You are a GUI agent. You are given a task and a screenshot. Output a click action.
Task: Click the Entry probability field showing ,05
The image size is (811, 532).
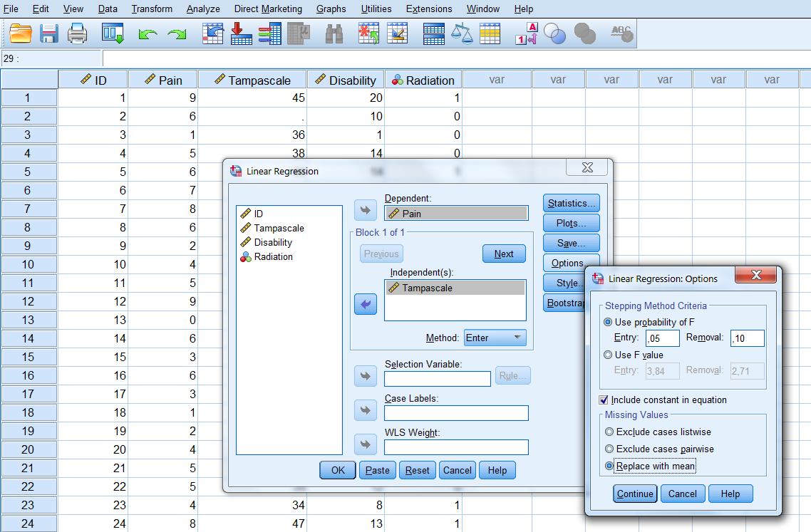point(662,338)
